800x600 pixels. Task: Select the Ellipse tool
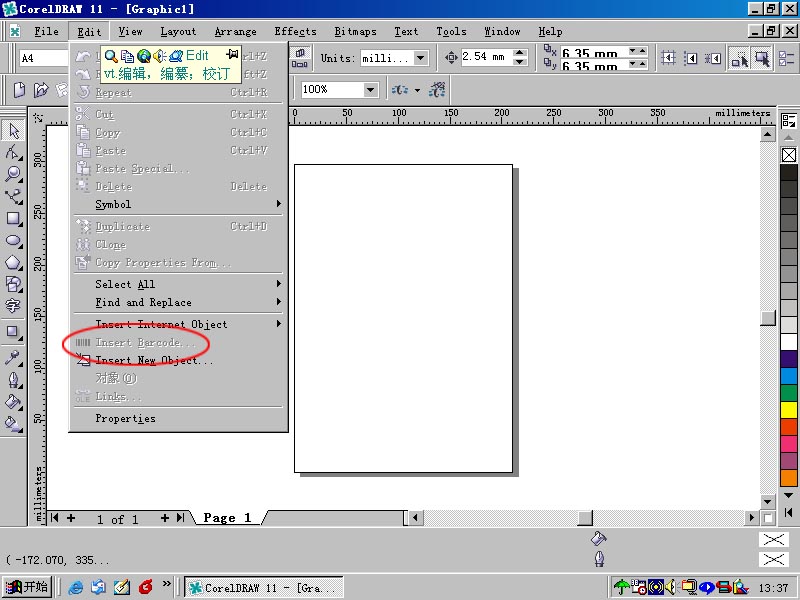click(x=13, y=240)
